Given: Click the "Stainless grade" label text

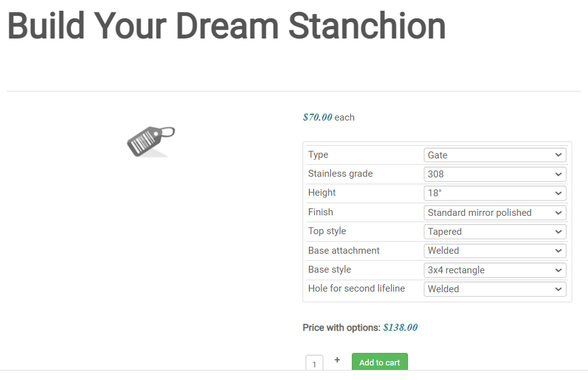Looking at the screenshot, I should click(x=340, y=174).
